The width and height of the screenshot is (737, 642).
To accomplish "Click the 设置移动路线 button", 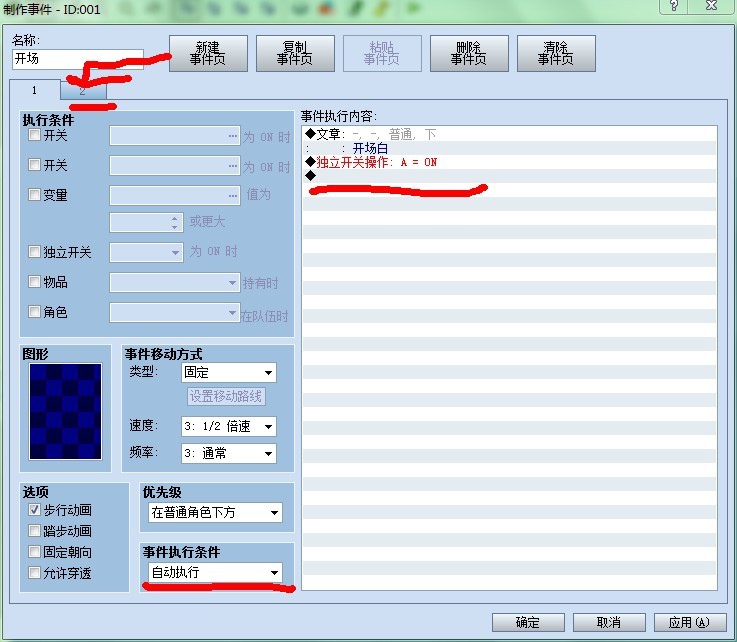I will pyautogui.click(x=226, y=396).
